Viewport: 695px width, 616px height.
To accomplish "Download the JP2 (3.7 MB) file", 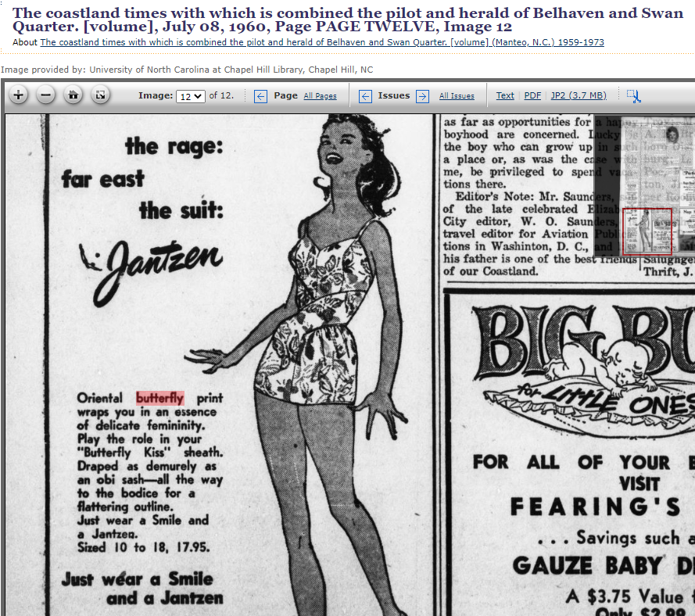I will click(579, 95).
